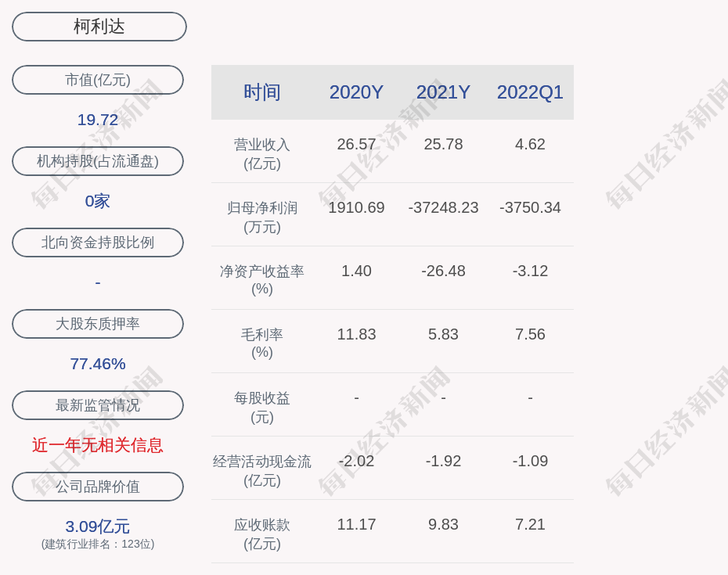Viewport: 728px width, 575px height.
Task: Select the 机构持股(占流通盘) pill
Action: [x=98, y=161]
